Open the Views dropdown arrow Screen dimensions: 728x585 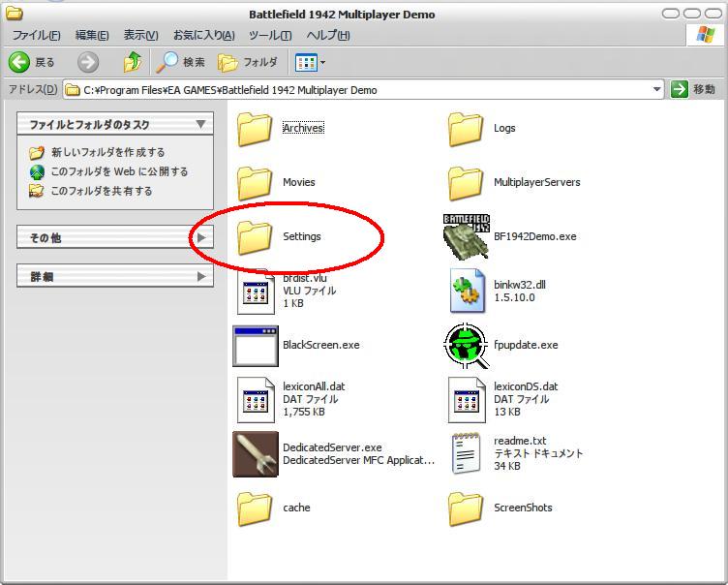(x=323, y=62)
